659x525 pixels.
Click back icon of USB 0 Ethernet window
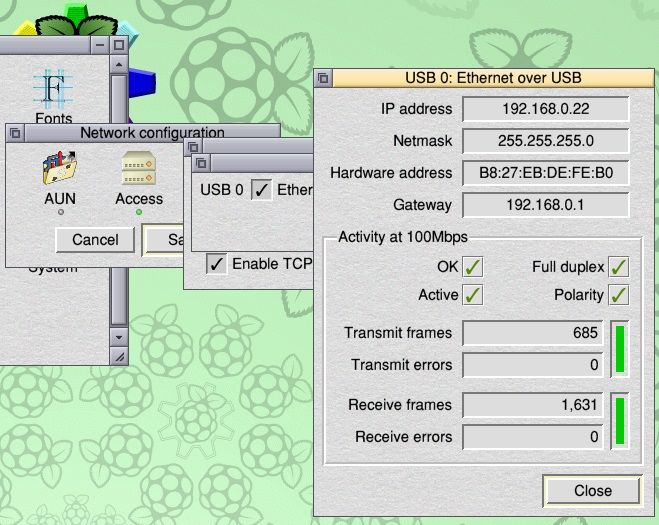(324, 77)
